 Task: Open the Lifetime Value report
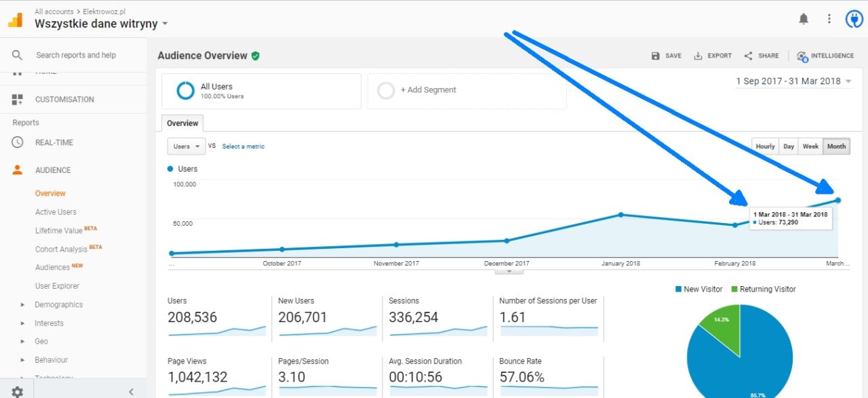click(x=59, y=231)
